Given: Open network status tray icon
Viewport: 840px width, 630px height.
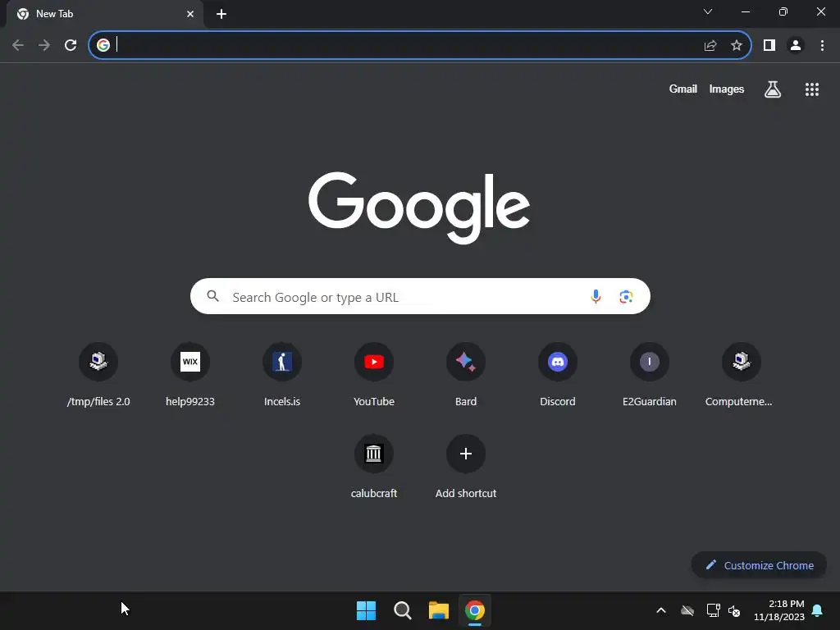Looking at the screenshot, I should [713, 610].
